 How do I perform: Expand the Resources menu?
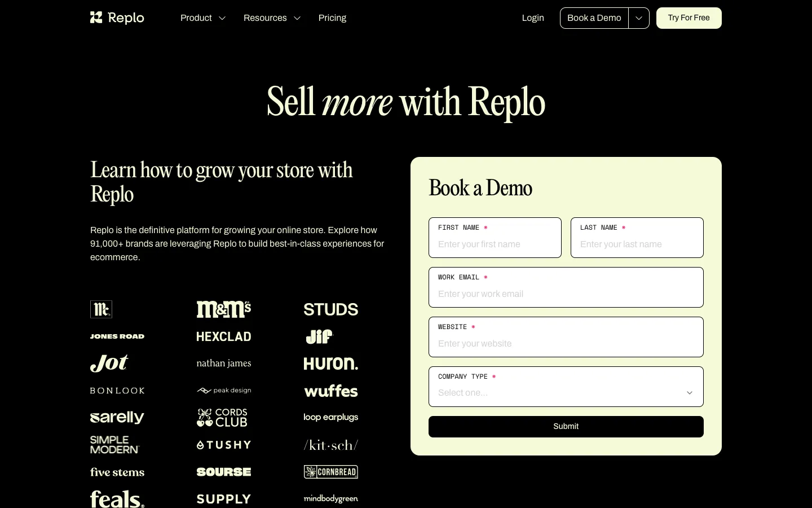pyautogui.click(x=272, y=18)
